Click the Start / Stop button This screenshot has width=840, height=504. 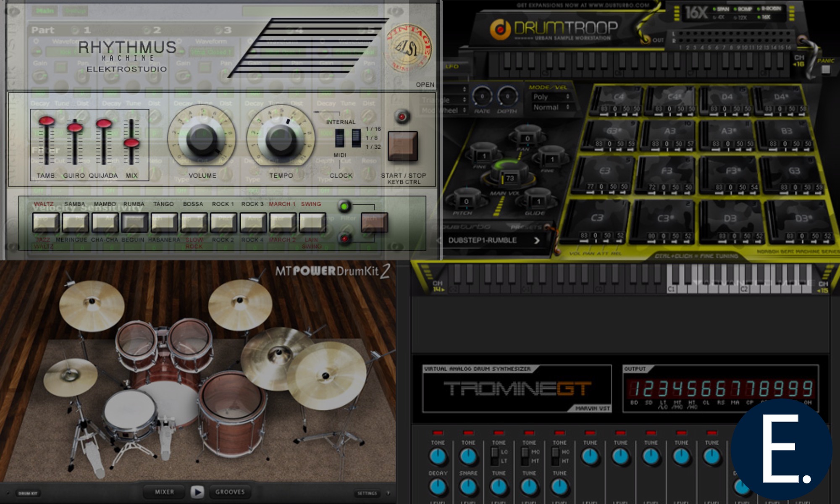click(402, 146)
